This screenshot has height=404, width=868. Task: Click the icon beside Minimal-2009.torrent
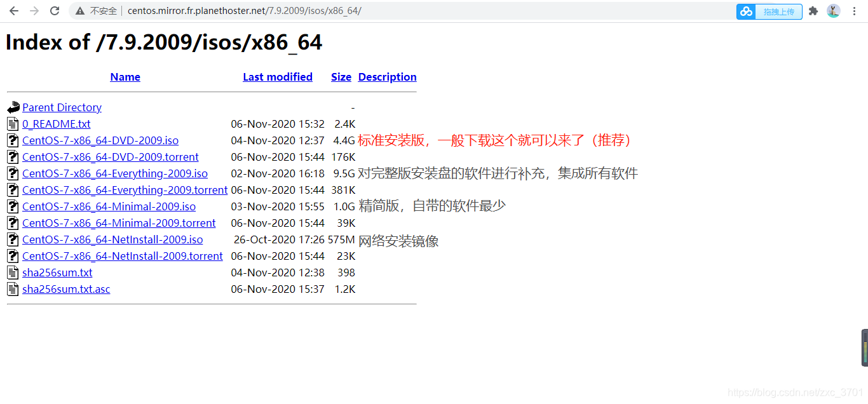pyautogui.click(x=13, y=223)
